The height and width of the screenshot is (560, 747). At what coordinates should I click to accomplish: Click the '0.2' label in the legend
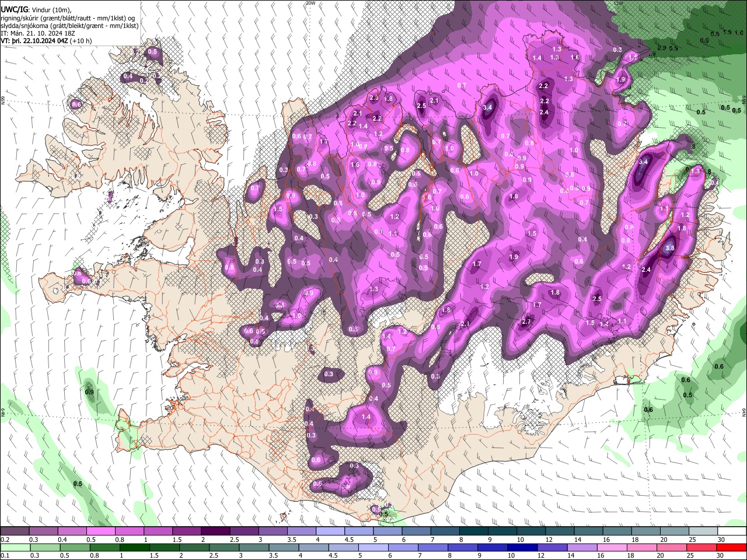tap(5, 540)
